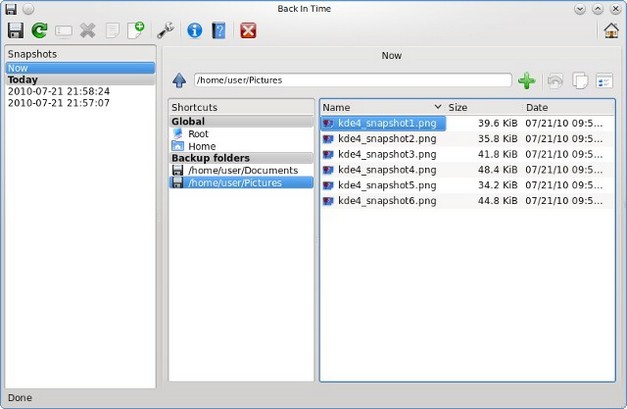The height and width of the screenshot is (409, 627).
Task: Click the Take snapshot floppy toolbar icon
Action: point(16,30)
